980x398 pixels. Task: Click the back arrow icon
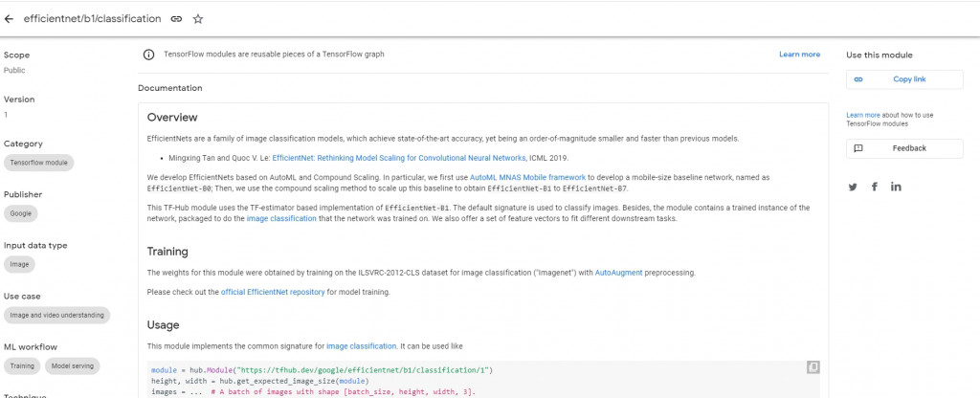[x=10, y=18]
